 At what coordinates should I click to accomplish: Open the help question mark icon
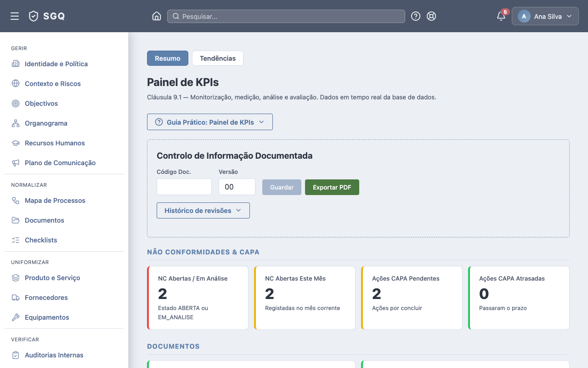coord(416,16)
